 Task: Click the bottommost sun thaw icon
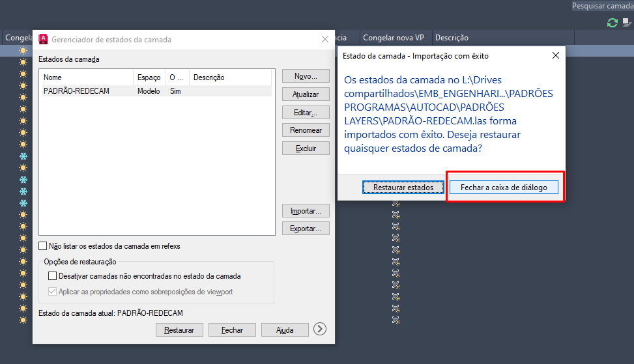tap(23, 320)
